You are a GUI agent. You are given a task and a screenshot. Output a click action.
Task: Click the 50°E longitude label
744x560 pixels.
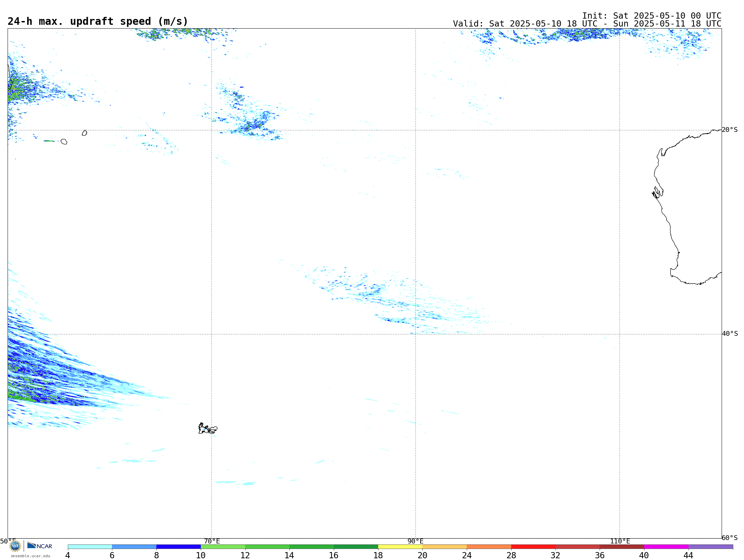pyautogui.click(x=8, y=541)
